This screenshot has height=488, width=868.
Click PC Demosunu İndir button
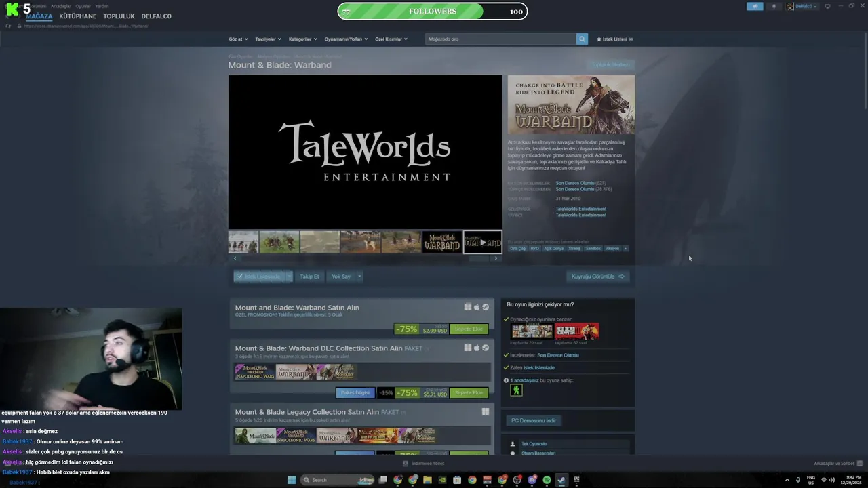coord(534,421)
